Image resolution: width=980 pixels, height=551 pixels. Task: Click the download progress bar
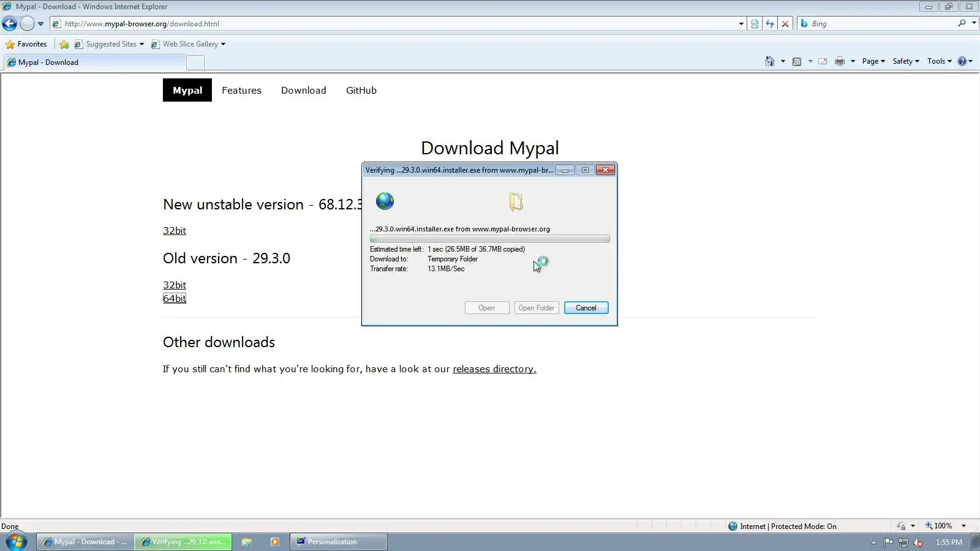489,239
